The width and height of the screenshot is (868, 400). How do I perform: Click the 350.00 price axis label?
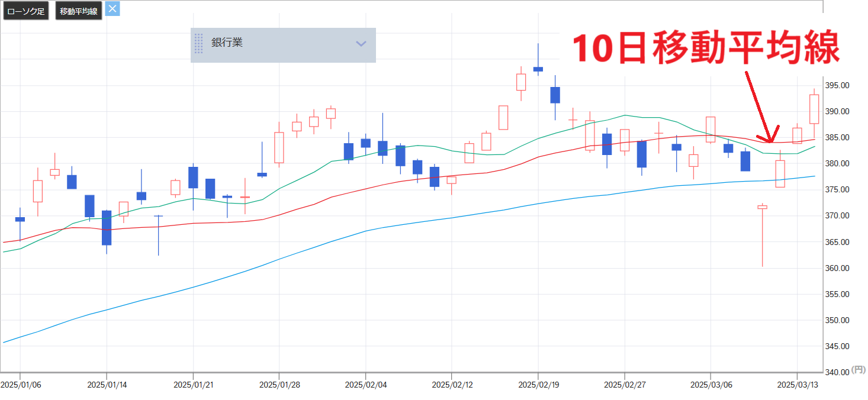click(837, 320)
